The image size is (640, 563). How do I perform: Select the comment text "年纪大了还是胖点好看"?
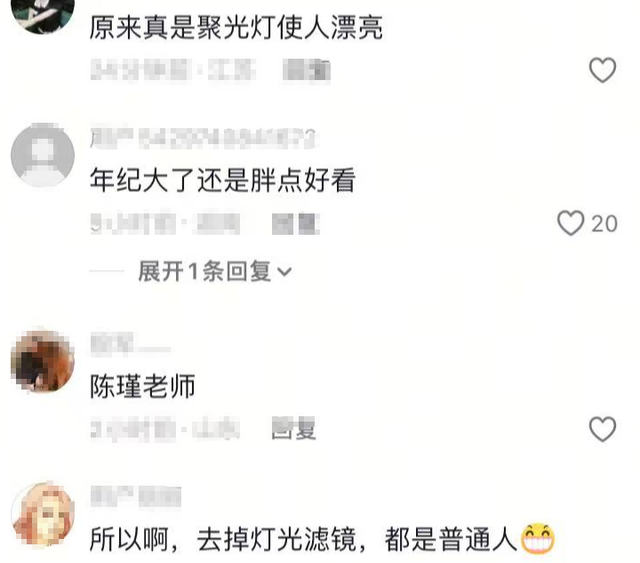coord(223,180)
